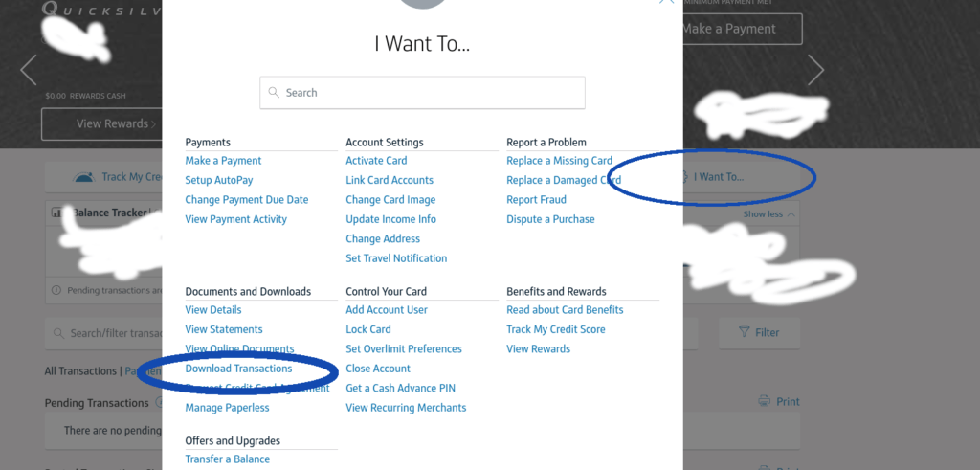Screen dimensions: 980x470
Task: Open Make a Payment link
Action: (223, 161)
